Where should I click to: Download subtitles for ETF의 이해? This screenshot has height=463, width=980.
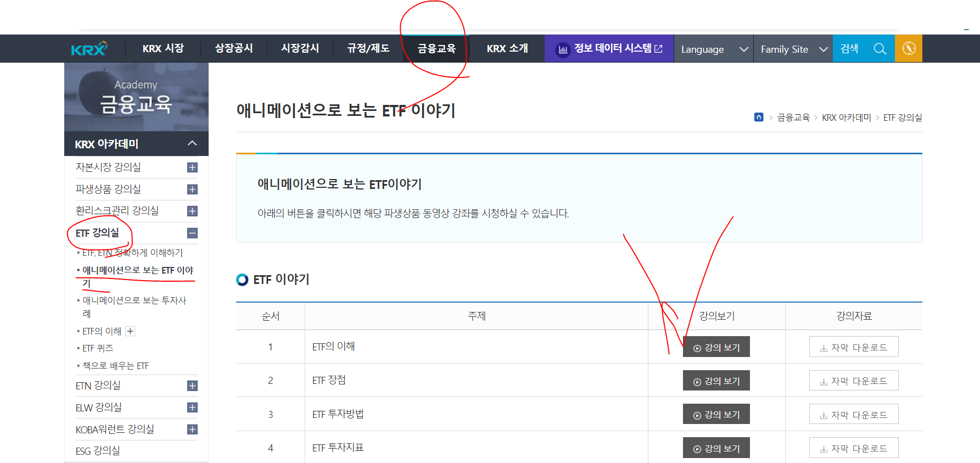pos(854,347)
